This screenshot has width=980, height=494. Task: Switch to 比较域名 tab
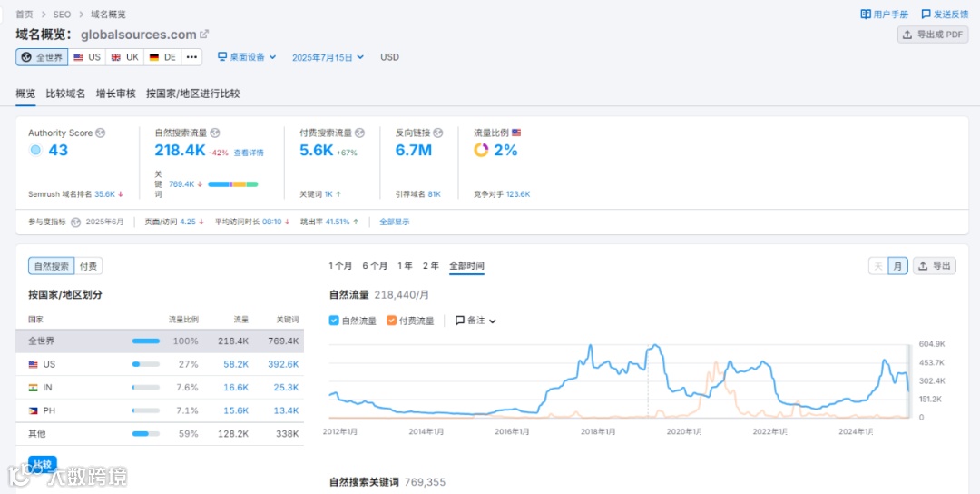pos(65,94)
